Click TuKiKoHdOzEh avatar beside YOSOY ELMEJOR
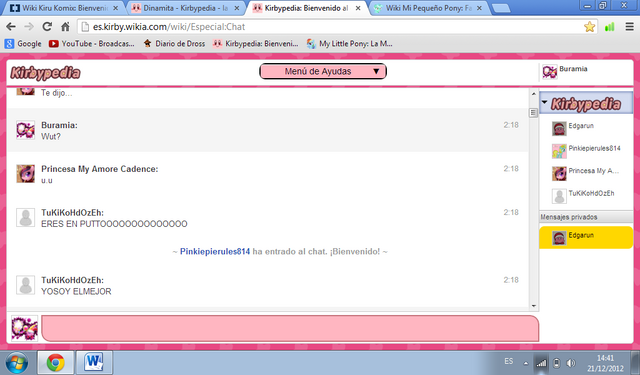 (x=25, y=285)
